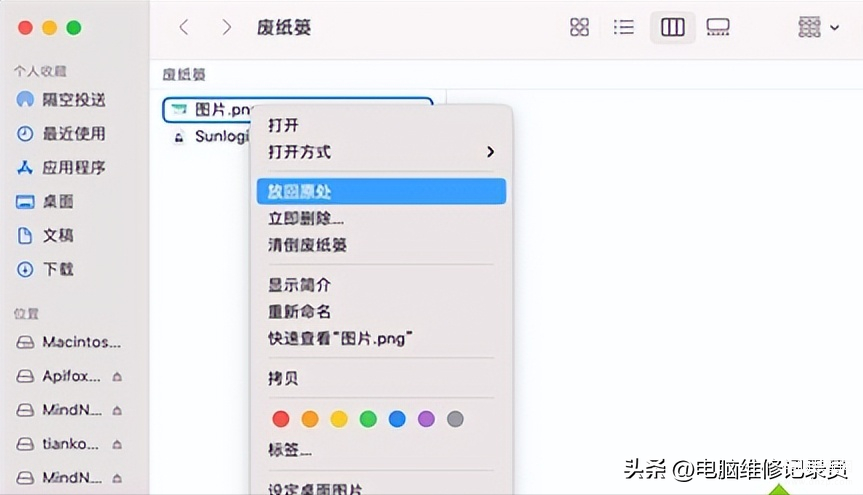Select the Apifox... volume in sidebar
The image size is (863, 495).
(x=58, y=376)
